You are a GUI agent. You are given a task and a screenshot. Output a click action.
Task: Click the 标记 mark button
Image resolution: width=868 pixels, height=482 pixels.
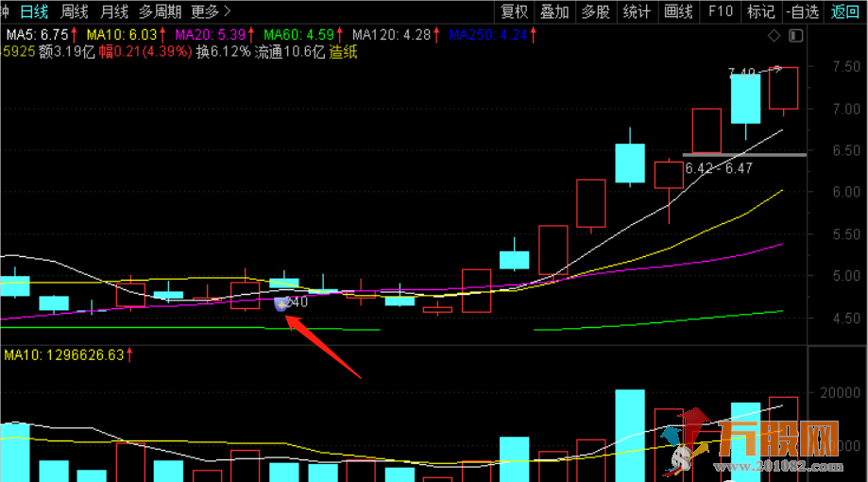pyautogui.click(x=761, y=11)
